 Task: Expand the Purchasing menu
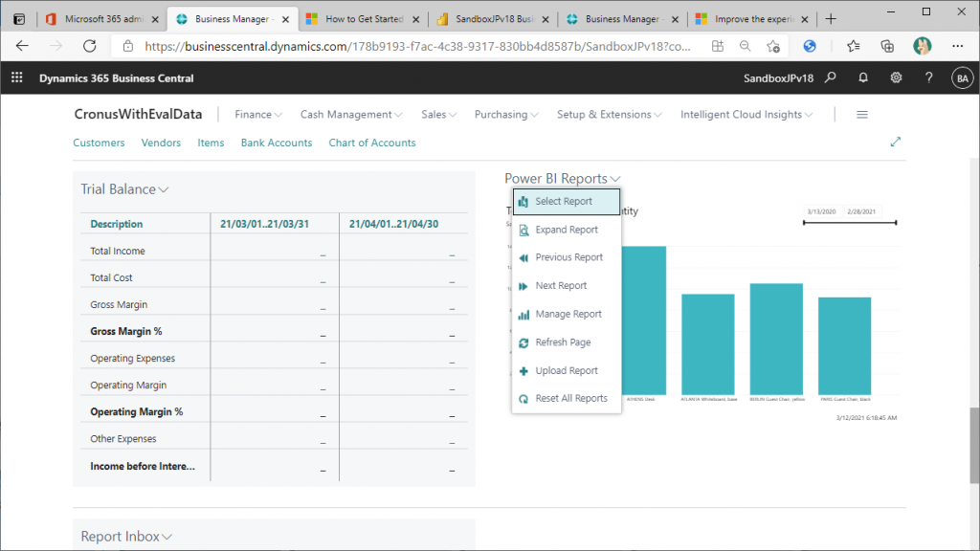[506, 115]
